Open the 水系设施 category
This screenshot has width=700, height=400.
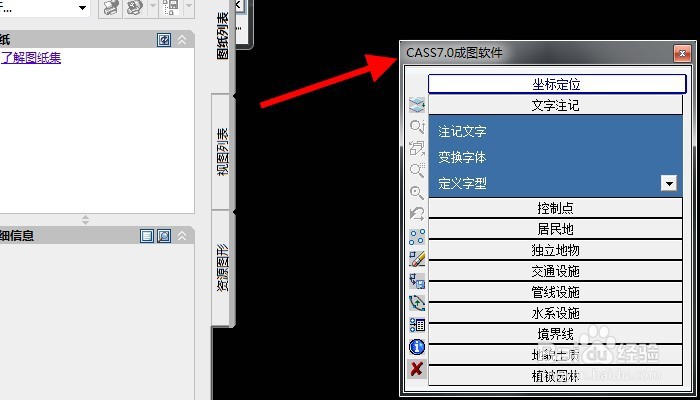coord(555,313)
